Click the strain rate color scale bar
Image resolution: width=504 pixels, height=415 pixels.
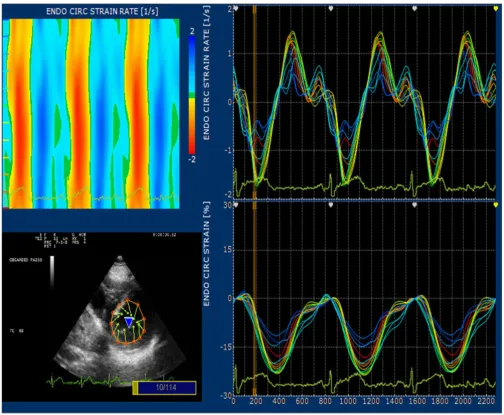(x=192, y=95)
